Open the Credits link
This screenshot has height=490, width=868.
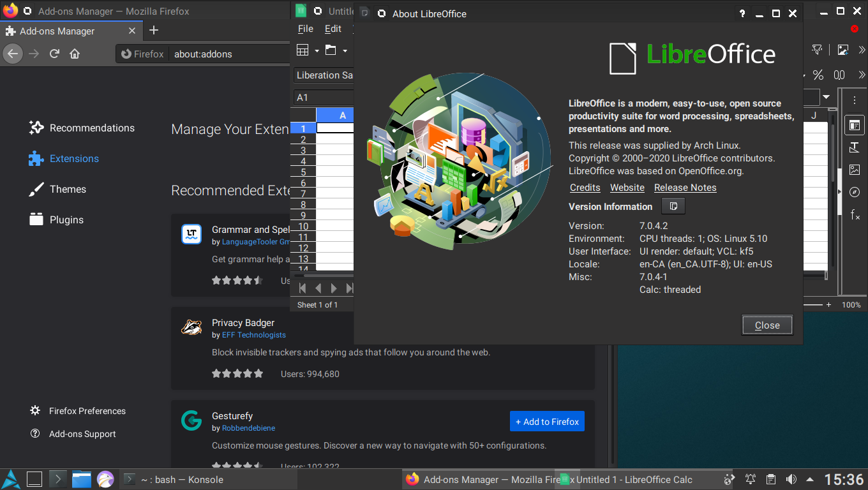[585, 188]
